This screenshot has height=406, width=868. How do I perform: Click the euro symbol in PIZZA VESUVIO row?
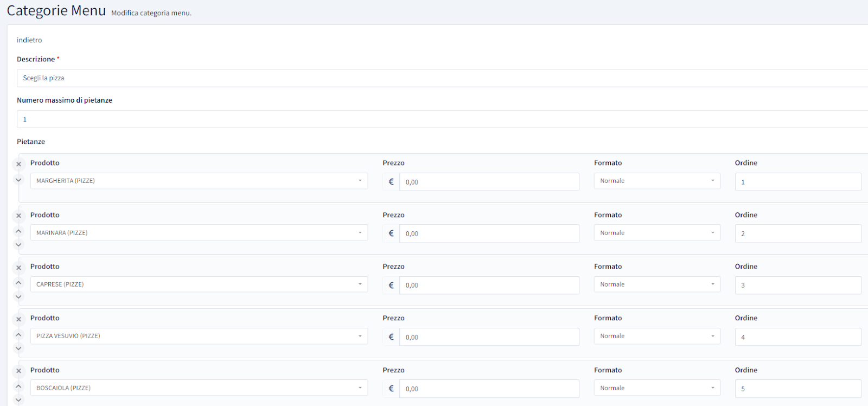391,337
